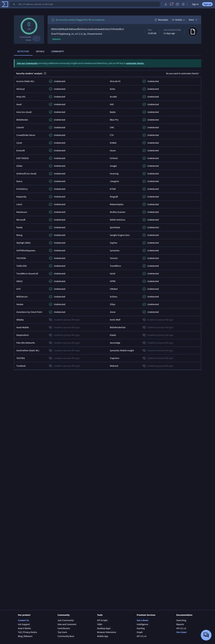Click the Sign up button
This screenshot has width=215, height=644.
(207, 4)
